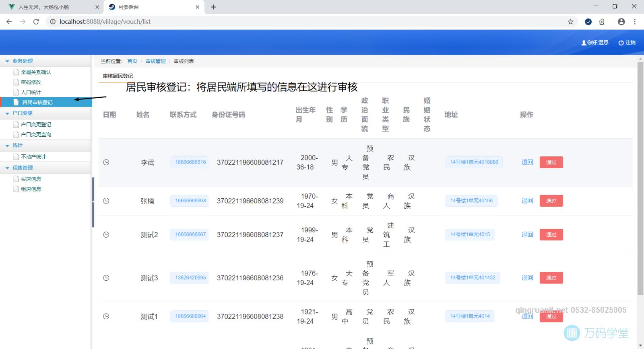
Task: Open 户口变更登记 in sidebar
Action: pos(36,125)
